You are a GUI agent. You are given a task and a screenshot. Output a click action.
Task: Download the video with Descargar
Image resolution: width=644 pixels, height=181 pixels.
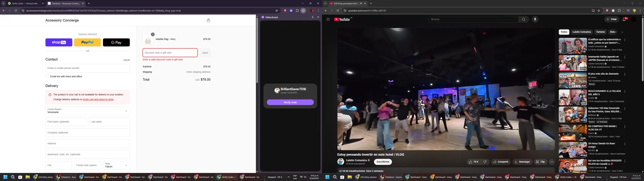coord(522,162)
